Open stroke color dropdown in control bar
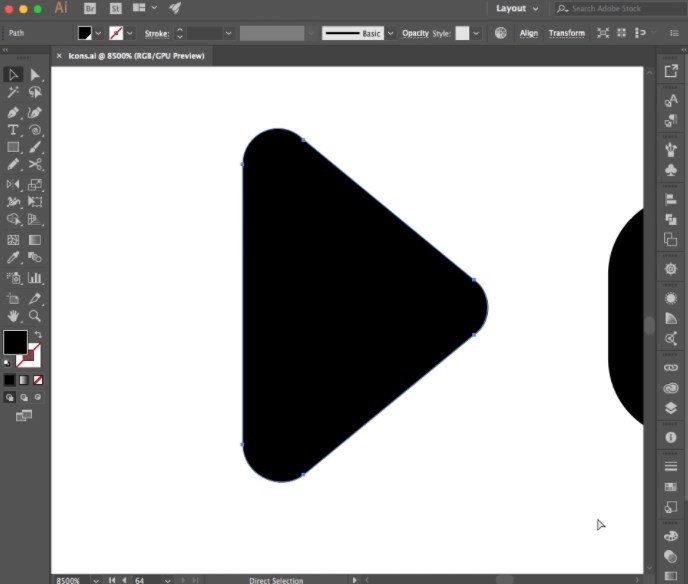 (x=130, y=33)
